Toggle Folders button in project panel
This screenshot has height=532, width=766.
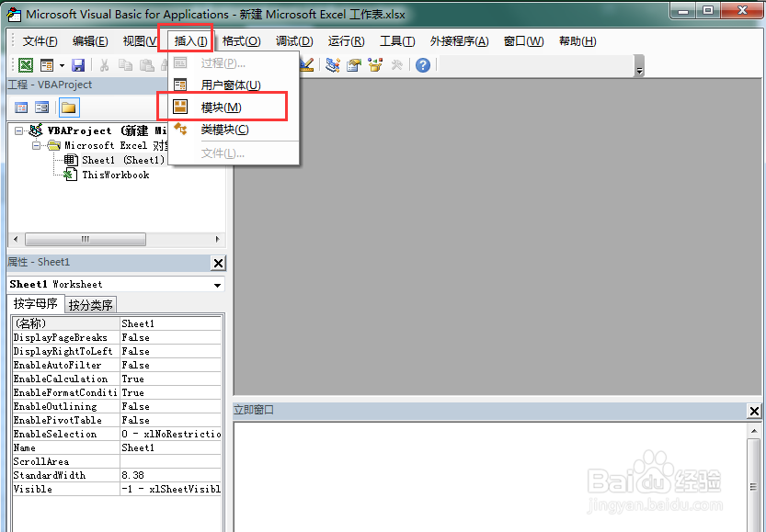[69, 108]
